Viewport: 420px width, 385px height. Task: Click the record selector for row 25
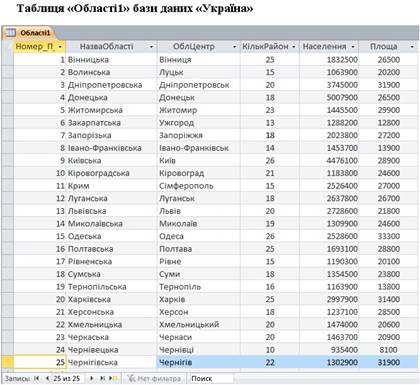point(7,362)
